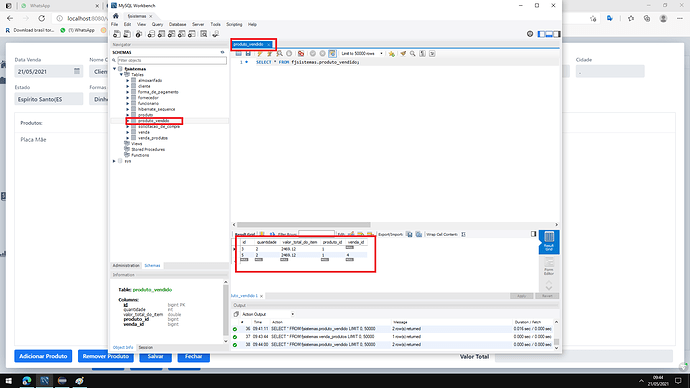Beautify the query with the broom icon
The height and width of the screenshot is (388, 690).
click(x=403, y=54)
